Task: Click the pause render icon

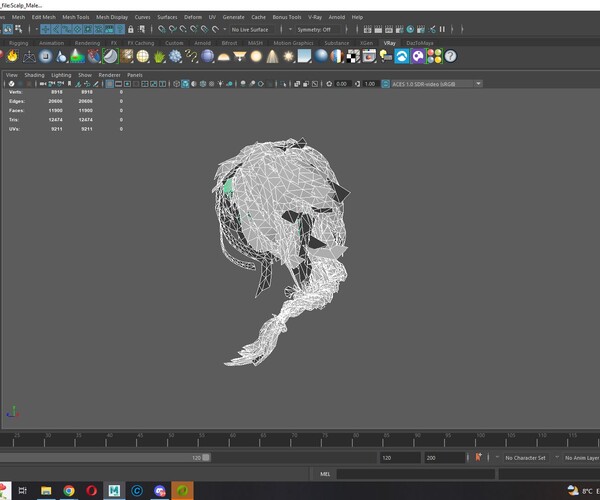Action: coord(442,29)
